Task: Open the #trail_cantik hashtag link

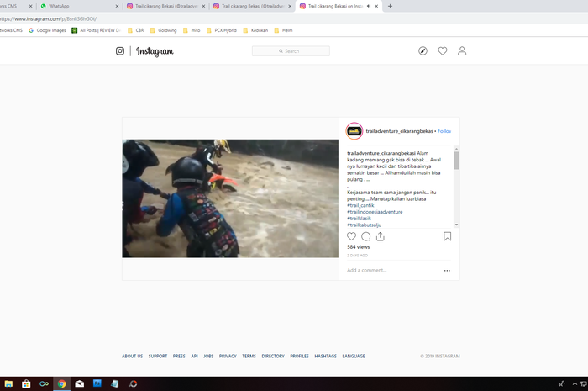Action: click(x=362, y=206)
